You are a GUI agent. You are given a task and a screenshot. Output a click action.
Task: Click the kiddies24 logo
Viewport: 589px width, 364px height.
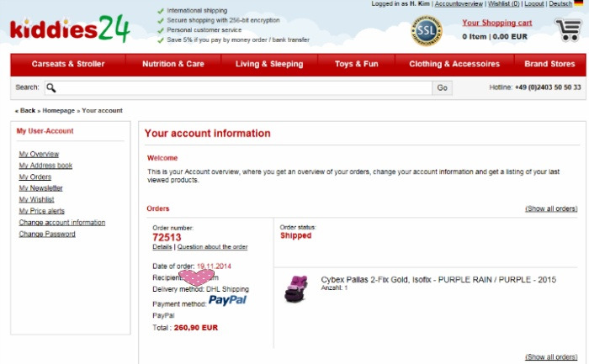[x=70, y=29]
